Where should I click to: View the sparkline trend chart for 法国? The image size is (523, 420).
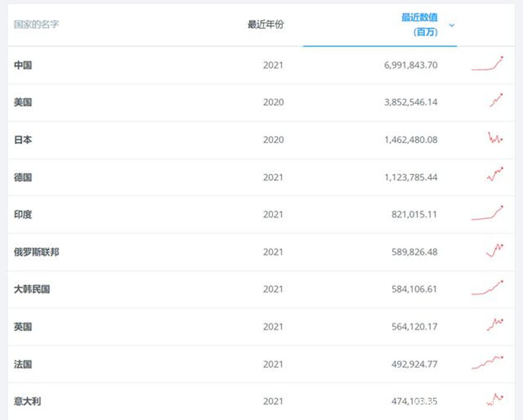point(487,363)
